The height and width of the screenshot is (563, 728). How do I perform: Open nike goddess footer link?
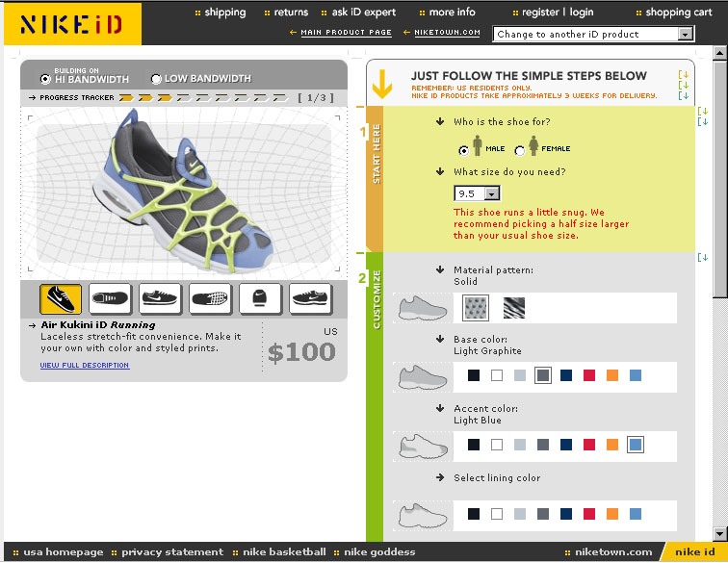tap(379, 551)
